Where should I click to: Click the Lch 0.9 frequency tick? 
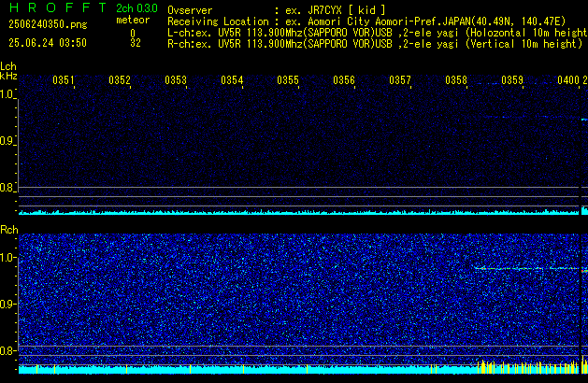pos(7,141)
